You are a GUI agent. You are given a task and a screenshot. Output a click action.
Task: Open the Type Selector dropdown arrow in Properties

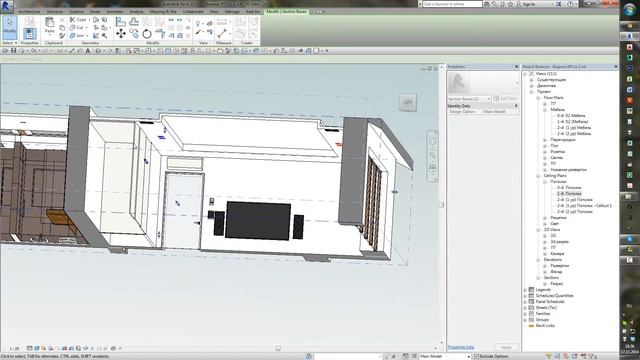tap(517, 83)
